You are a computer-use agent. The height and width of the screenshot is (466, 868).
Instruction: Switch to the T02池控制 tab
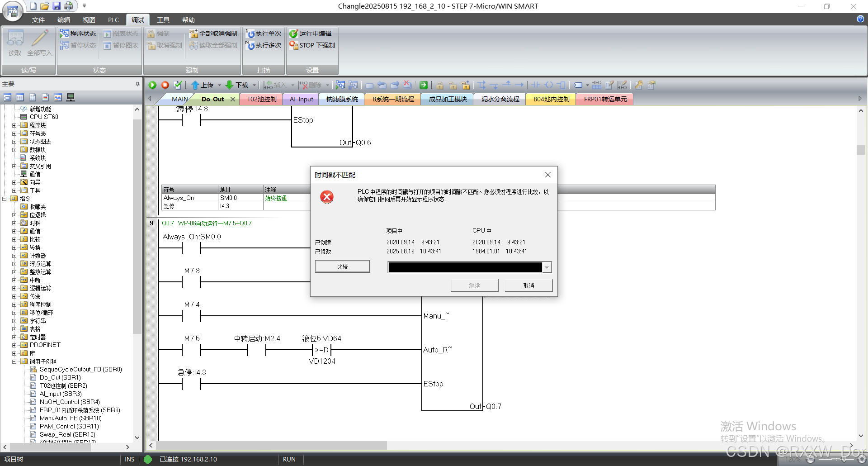pyautogui.click(x=262, y=99)
